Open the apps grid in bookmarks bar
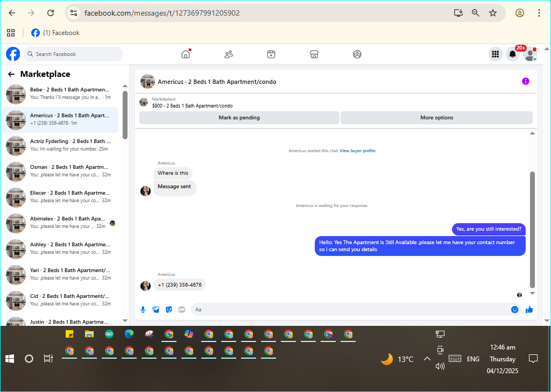This screenshot has width=551, height=392. coord(11,33)
